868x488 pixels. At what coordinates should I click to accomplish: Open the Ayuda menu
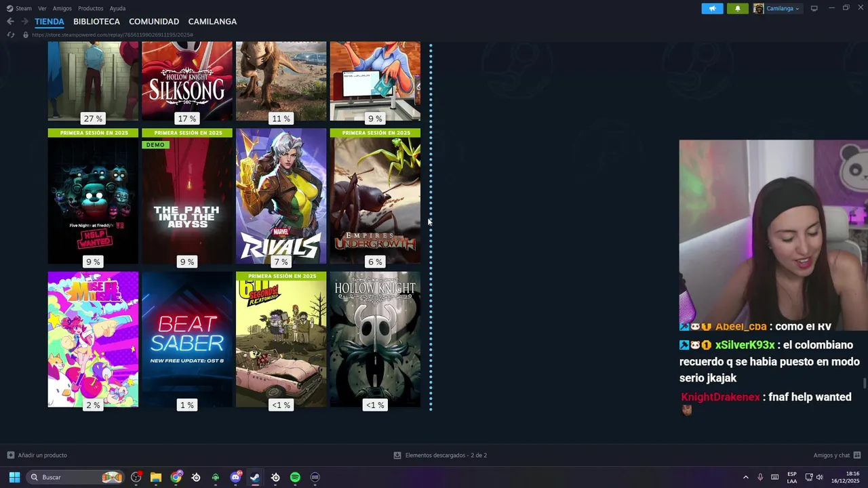coord(117,8)
